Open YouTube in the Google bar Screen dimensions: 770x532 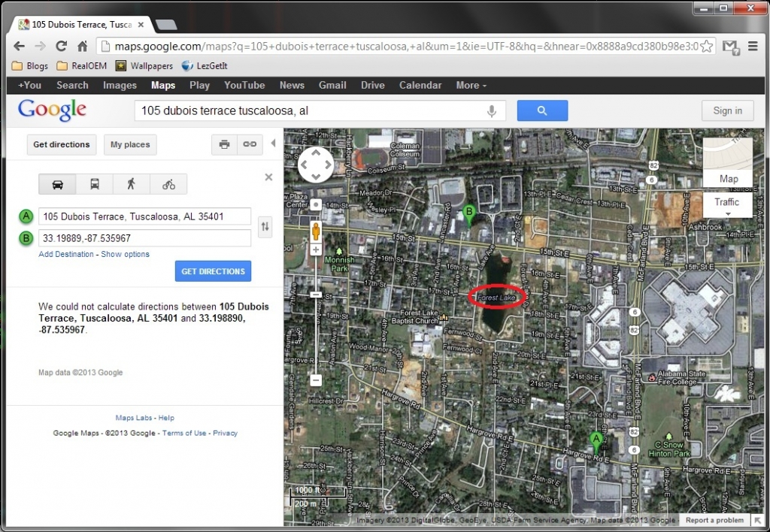click(x=244, y=86)
